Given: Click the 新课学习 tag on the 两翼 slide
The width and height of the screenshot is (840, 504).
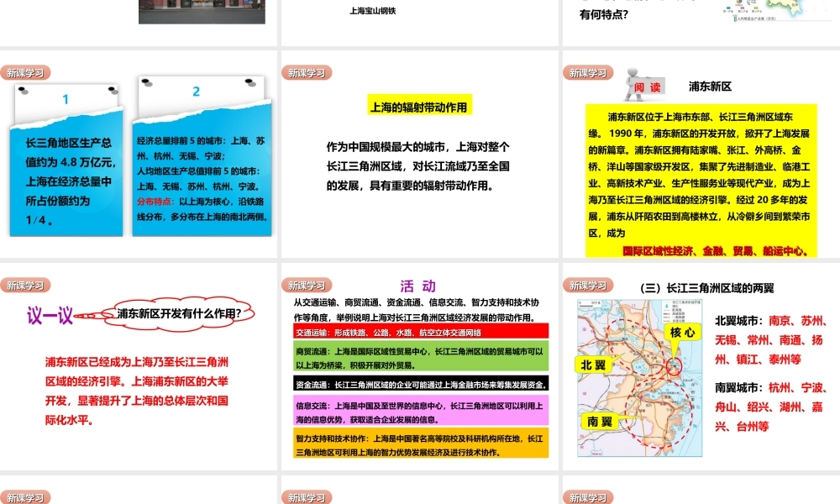Looking at the screenshot, I should (588, 286).
